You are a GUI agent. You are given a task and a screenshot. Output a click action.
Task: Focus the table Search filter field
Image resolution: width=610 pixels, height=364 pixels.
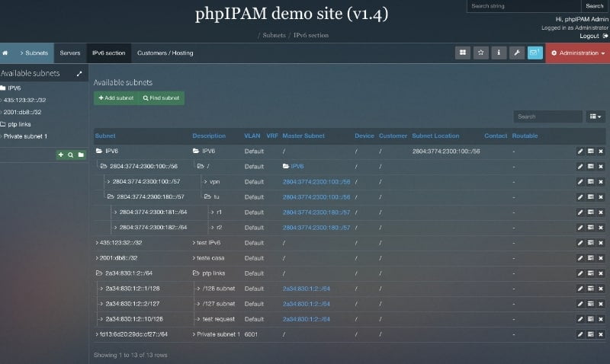[x=547, y=117]
